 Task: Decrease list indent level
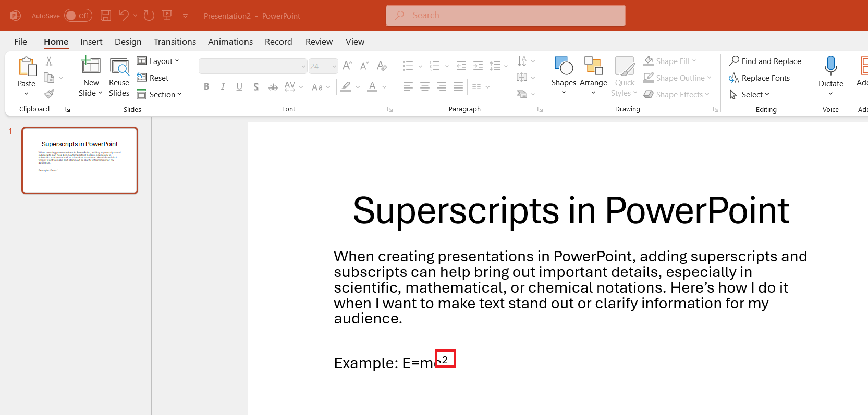click(x=461, y=66)
